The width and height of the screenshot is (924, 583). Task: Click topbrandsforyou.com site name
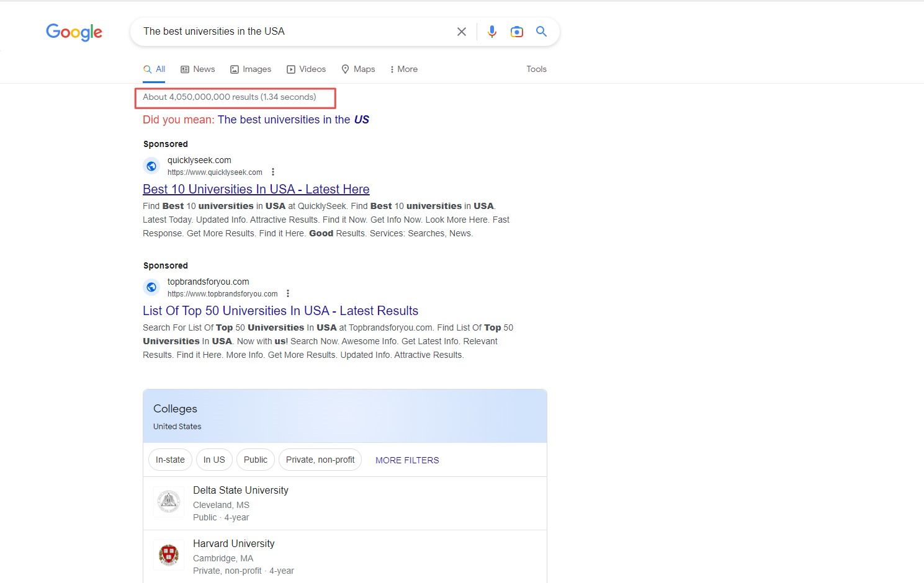tap(209, 282)
